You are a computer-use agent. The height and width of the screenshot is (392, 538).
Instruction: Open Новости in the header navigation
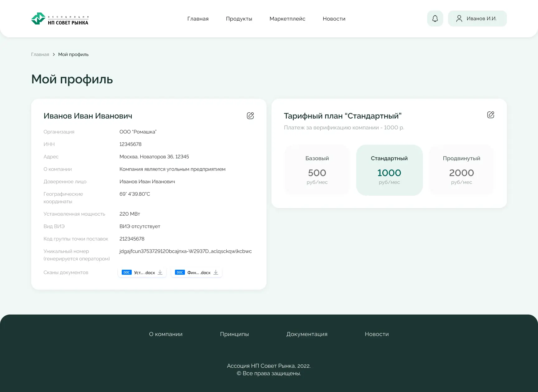pos(334,19)
